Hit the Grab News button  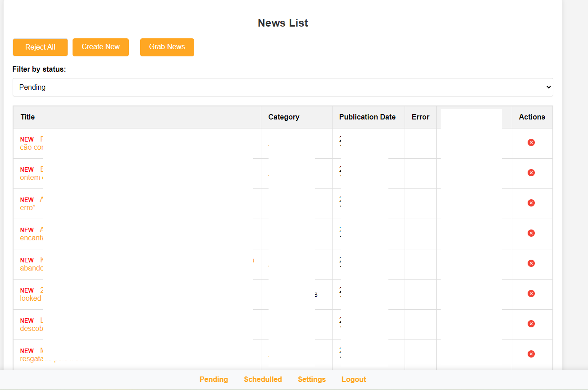coord(167,47)
